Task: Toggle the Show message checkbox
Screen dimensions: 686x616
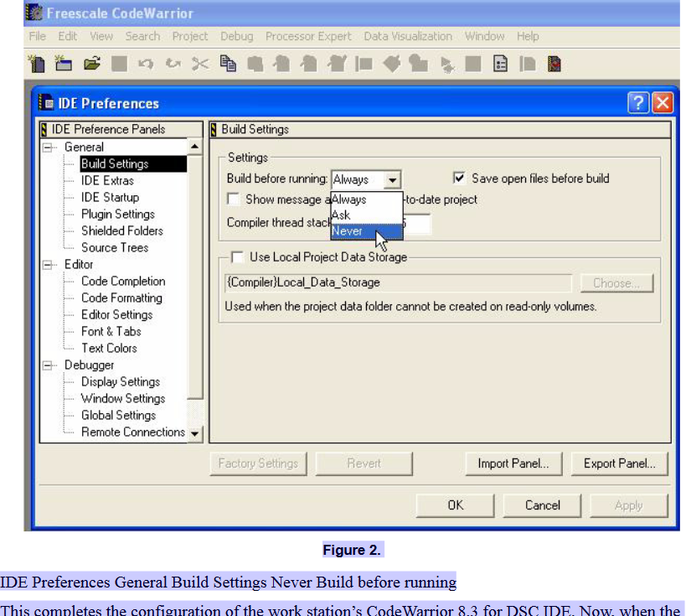Action: [x=234, y=199]
